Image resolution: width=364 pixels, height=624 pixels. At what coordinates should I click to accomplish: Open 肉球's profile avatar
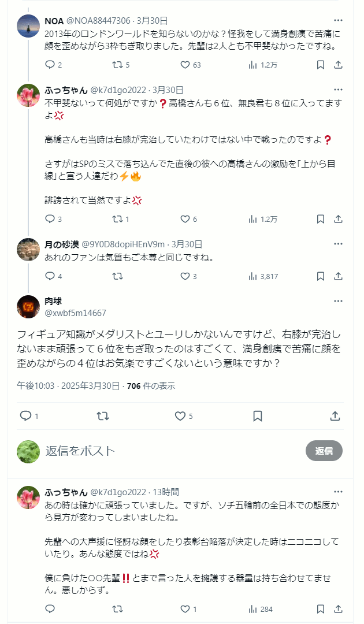[28, 307]
